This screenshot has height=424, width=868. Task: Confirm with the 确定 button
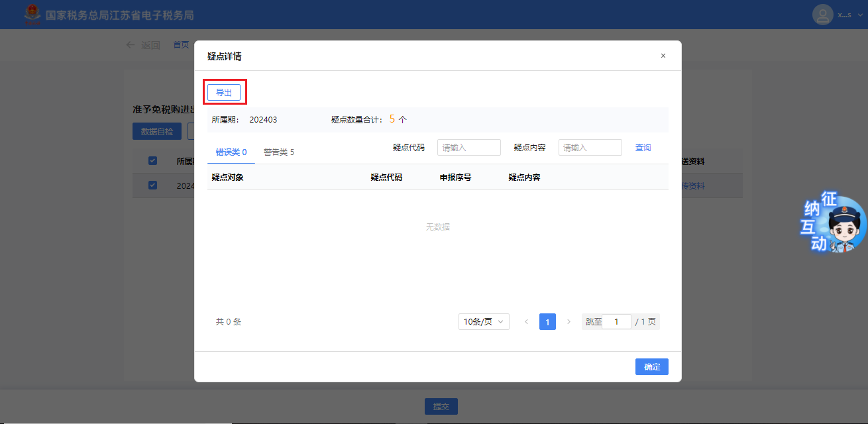[x=651, y=367]
